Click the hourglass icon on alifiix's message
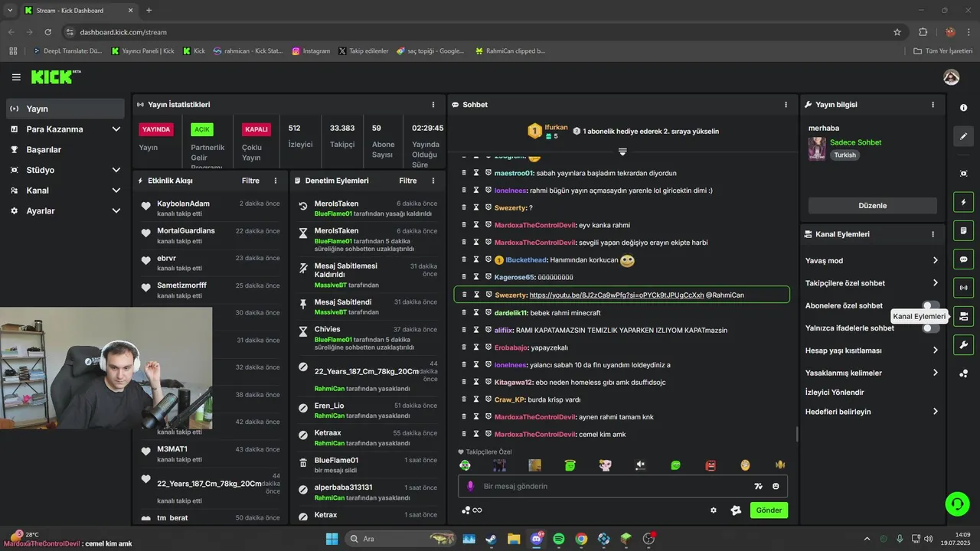This screenshot has height=551, width=980. pyautogui.click(x=475, y=330)
